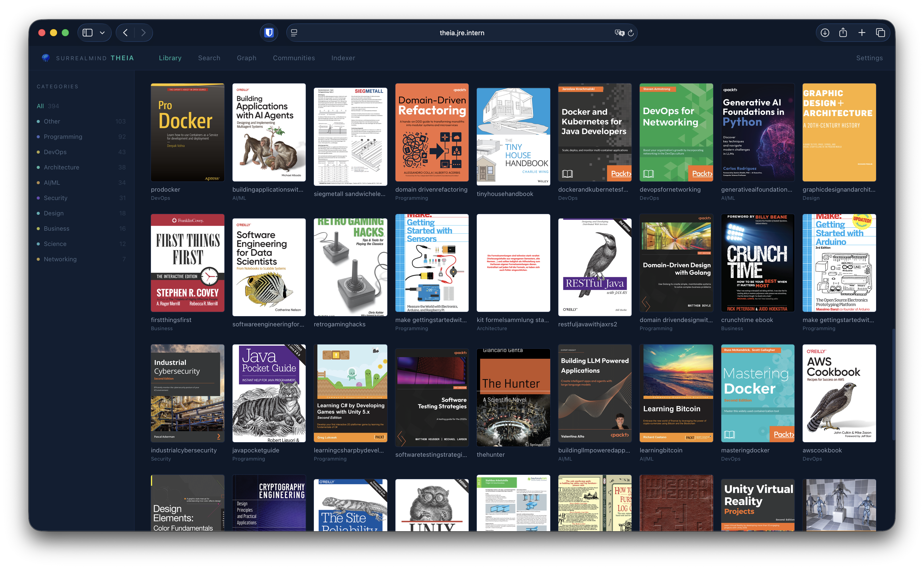Filter by the DevOps category
Viewport: 924px width, 569px height.
[81, 152]
